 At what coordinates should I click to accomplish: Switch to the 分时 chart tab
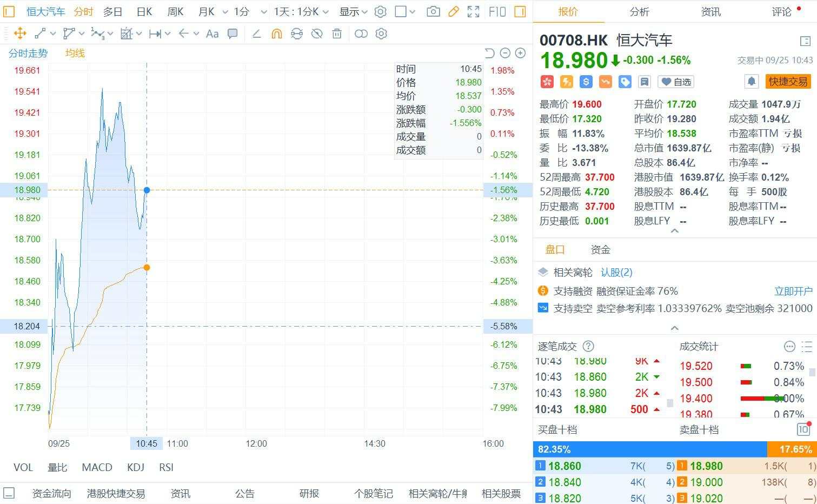(x=84, y=11)
